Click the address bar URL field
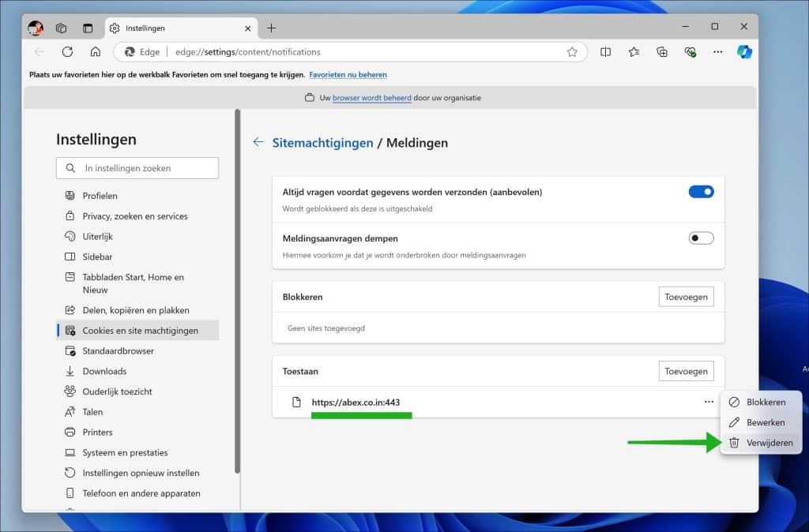 tap(351, 52)
